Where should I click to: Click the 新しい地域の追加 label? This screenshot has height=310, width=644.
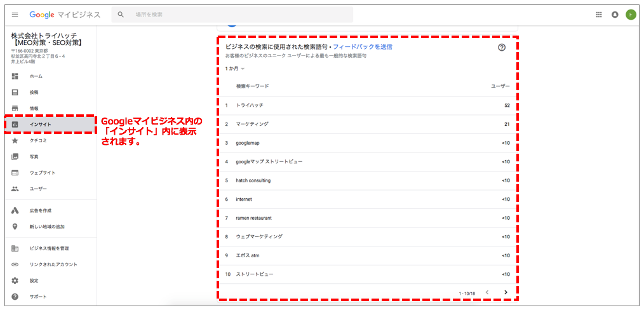(x=47, y=227)
